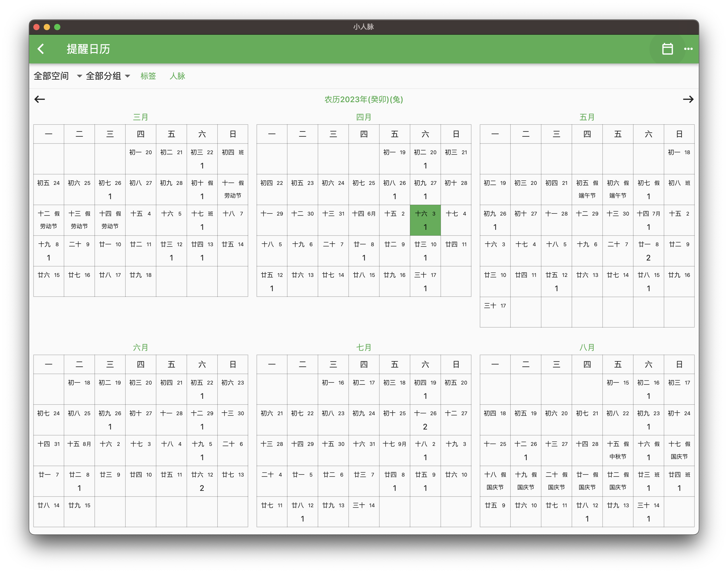
Task: Select 初三 22 in 三月 calendar
Action: pos(202,159)
